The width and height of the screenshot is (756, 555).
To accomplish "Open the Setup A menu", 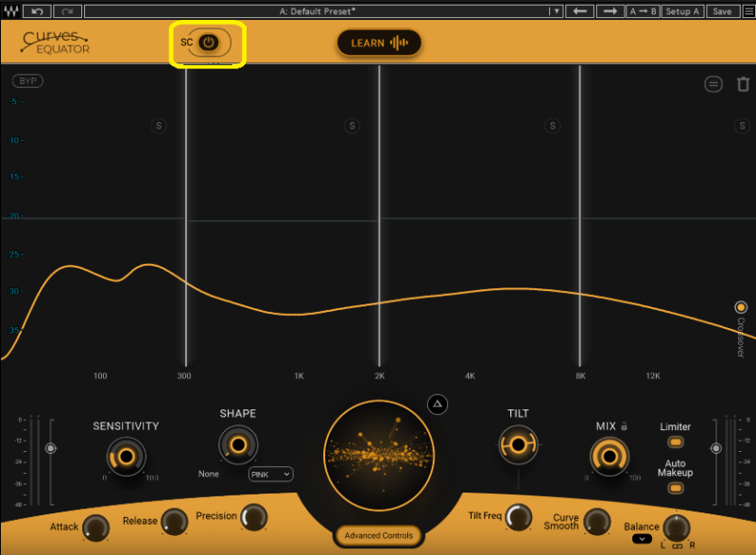I will (682, 11).
